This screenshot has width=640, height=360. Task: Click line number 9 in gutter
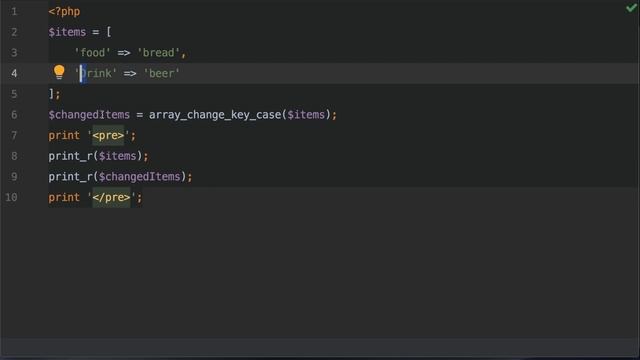point(14,177)
